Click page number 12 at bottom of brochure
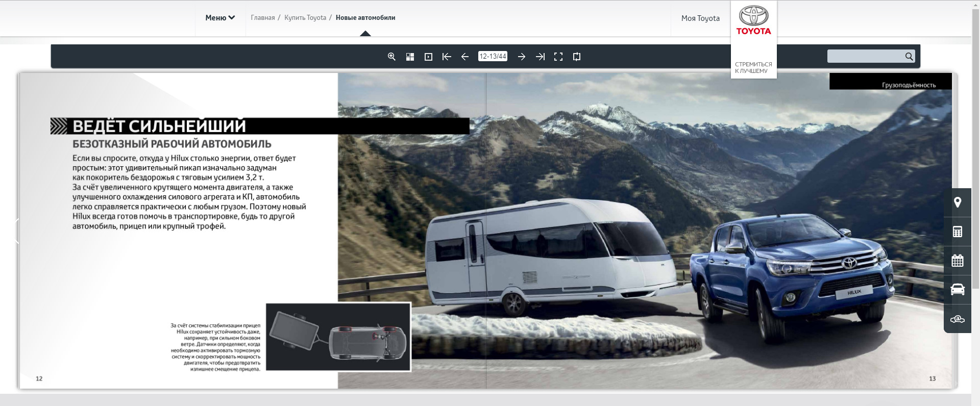 coord(39,378)
